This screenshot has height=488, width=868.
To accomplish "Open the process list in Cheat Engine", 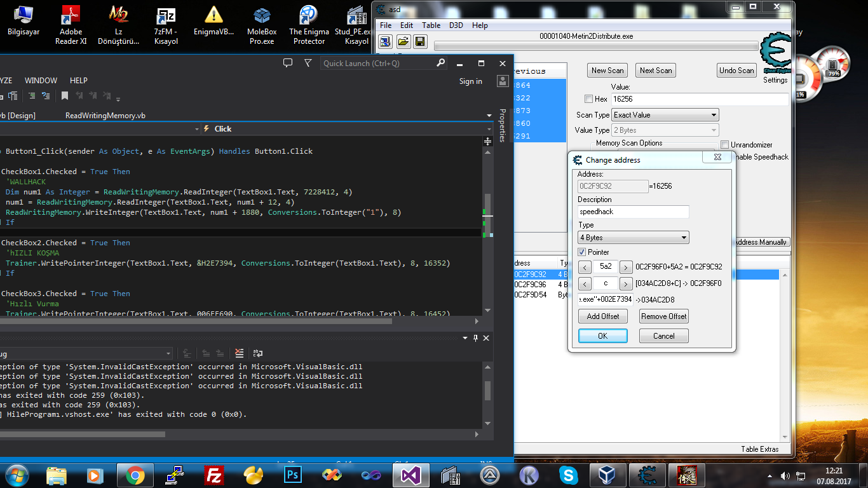I will coord(385,42).
